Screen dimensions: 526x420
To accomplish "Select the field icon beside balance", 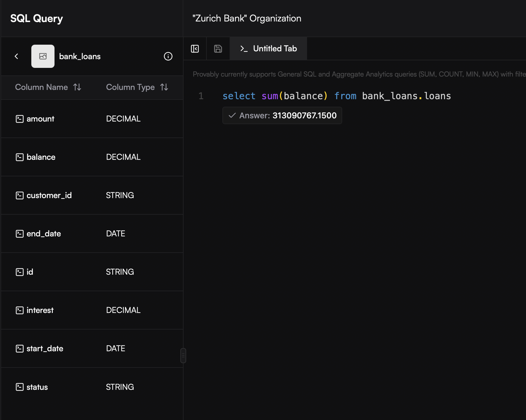I will click(x=19, y=157).
